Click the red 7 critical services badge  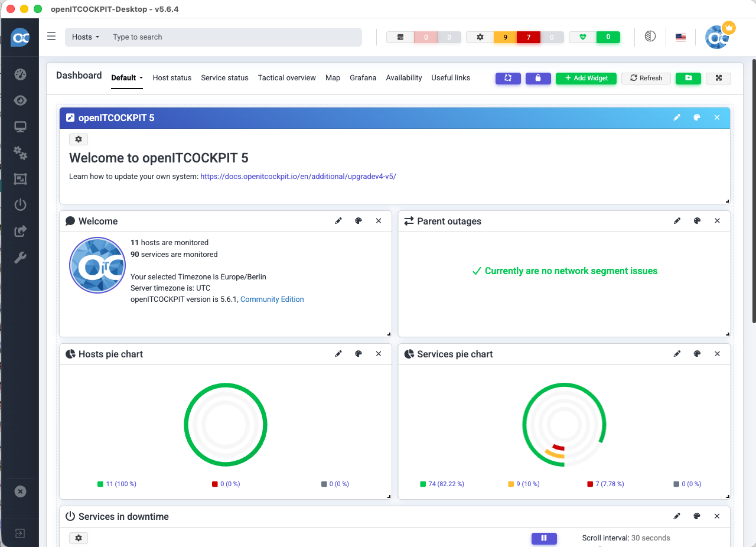[529, 37]
